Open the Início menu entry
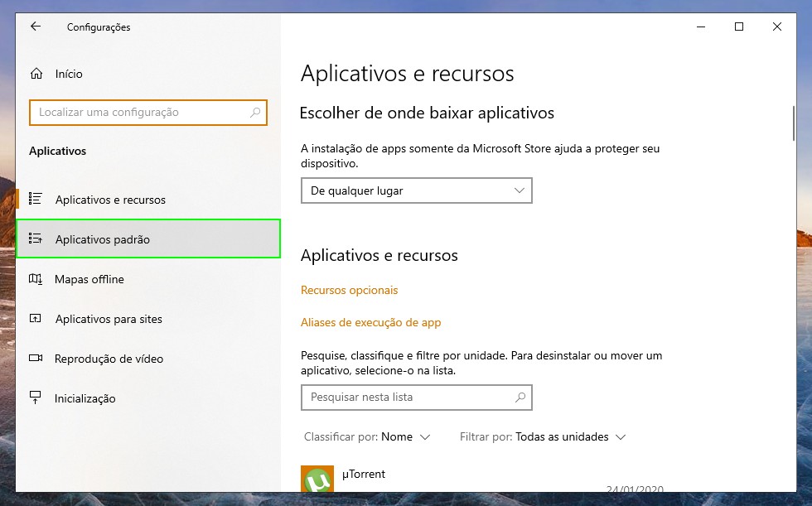The height and width of the screenshot is (506, 812). point(147,74)
